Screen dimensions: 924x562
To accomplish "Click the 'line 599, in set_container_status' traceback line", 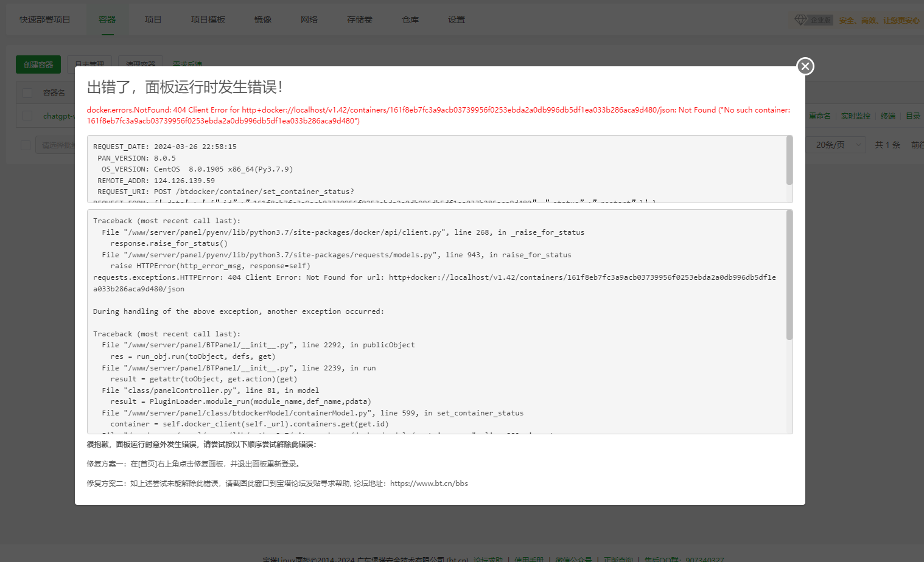I will [312, 413].
